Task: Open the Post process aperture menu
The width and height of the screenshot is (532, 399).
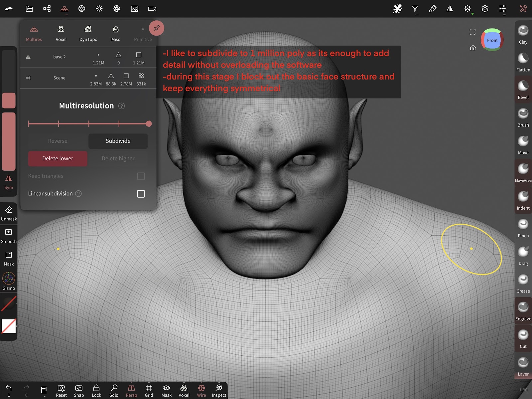Action: tap(117, 9)
